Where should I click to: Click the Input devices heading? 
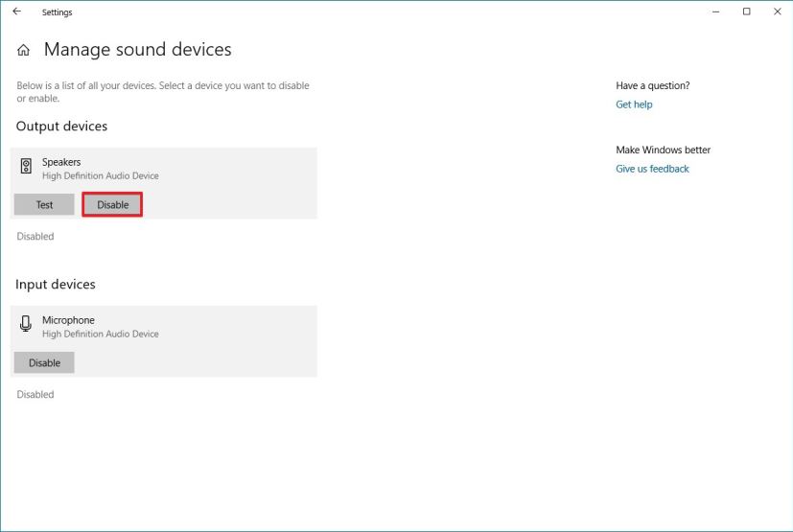point(56,284)
